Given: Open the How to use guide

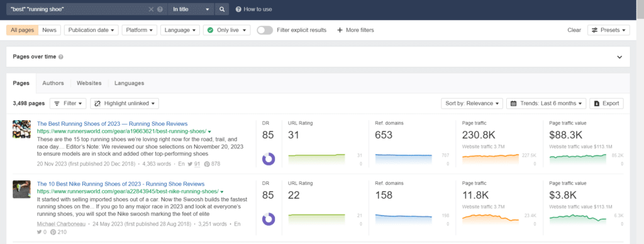Looking at the screenshot, I should (254, 9).
